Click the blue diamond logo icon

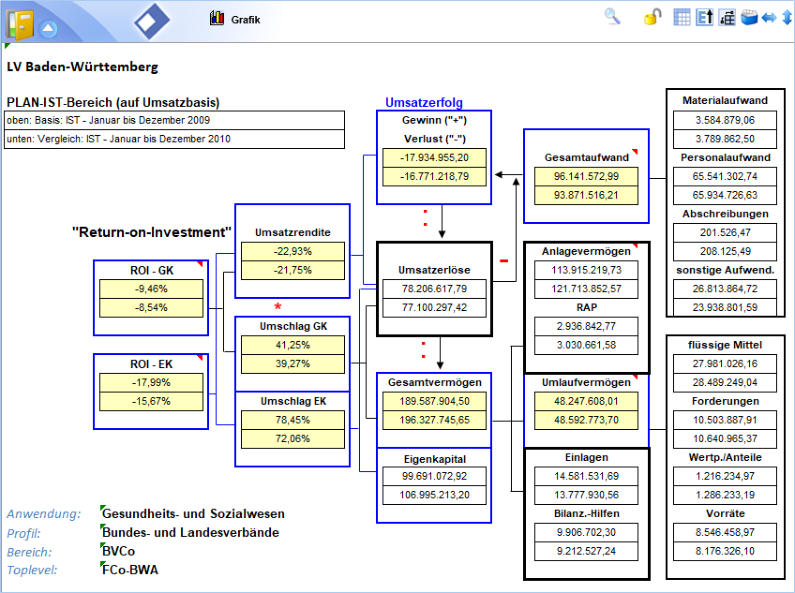point(152,20)
